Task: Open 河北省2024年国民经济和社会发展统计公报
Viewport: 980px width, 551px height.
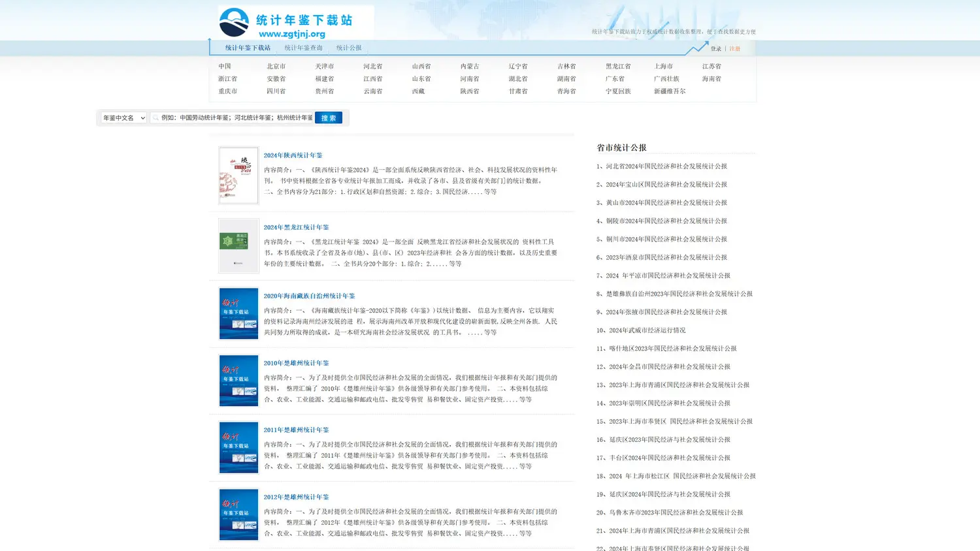Action: coord(666,166)
